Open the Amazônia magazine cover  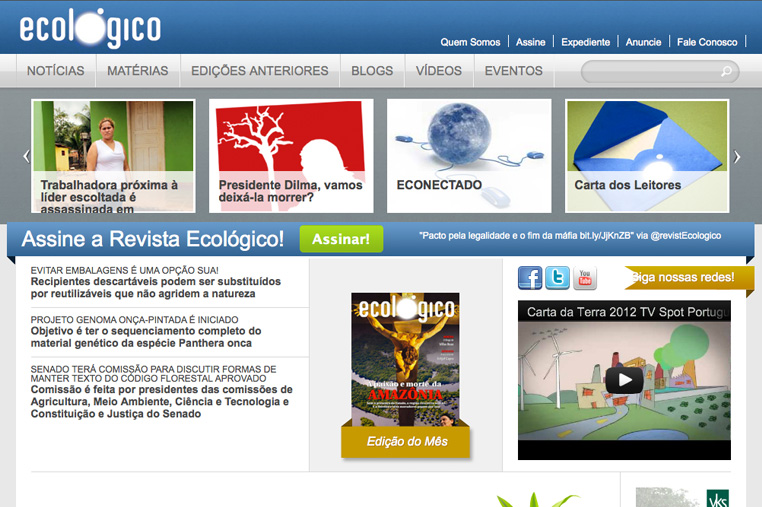click(405, 360)
